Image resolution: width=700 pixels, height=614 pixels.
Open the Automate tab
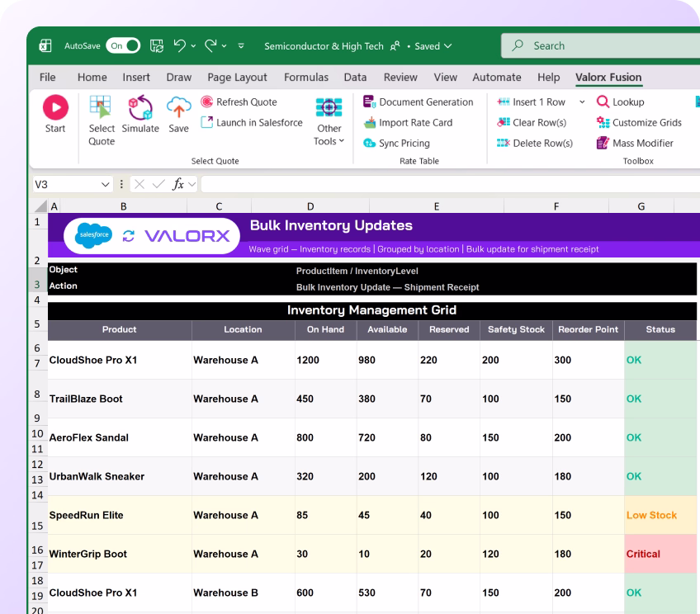point(496,78)
